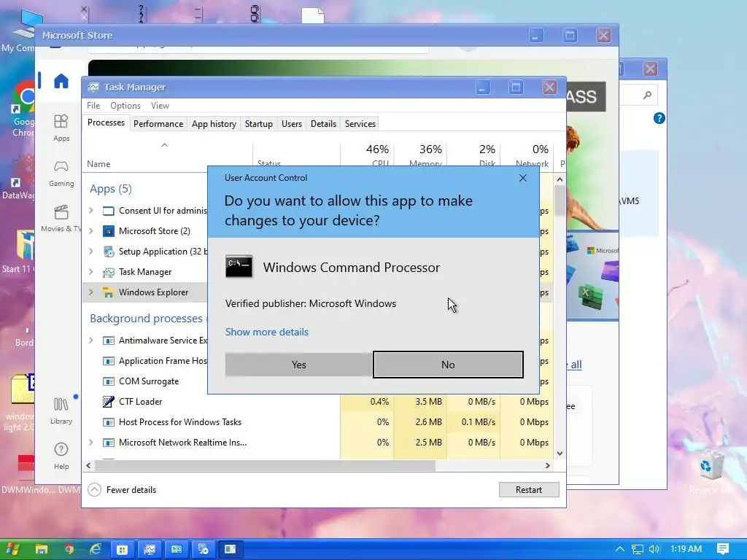Click the Task Manager process icon
Screen dimensions: 747x560
coord(109,272)
